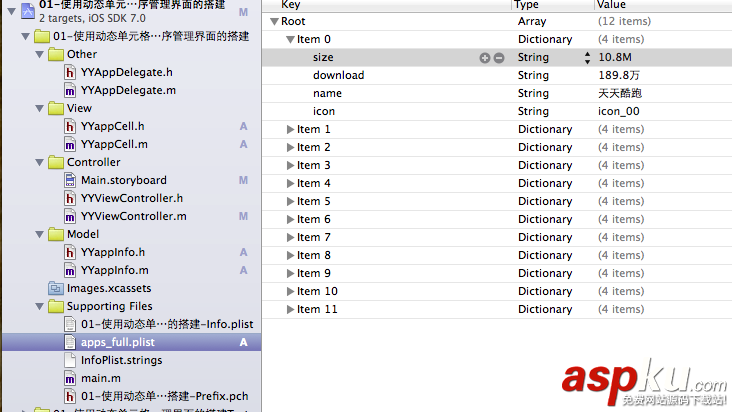732x412 pixels.
Task: Click the add (+) button on size row
Action: pos(485,57)
